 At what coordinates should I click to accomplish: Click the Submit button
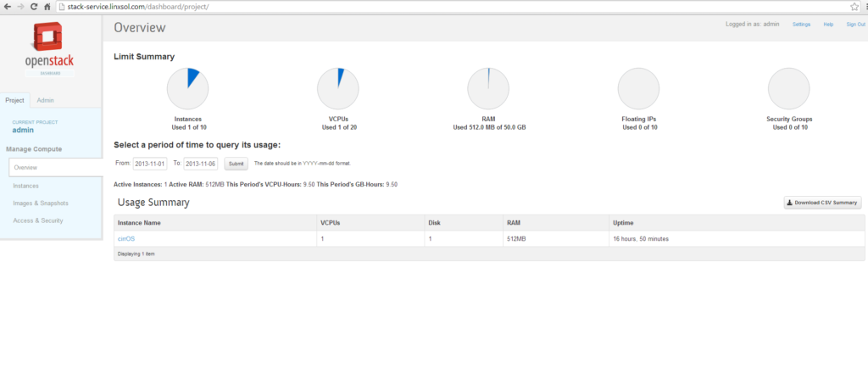pyautogui.click(x=236, y=164)
